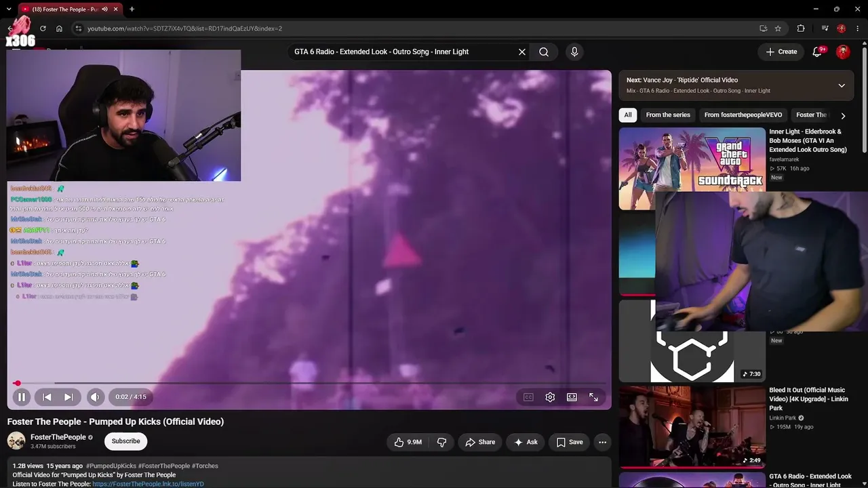Open the browser media controls icon
This screenshot has width=868, height=488.
click(825, 28)
